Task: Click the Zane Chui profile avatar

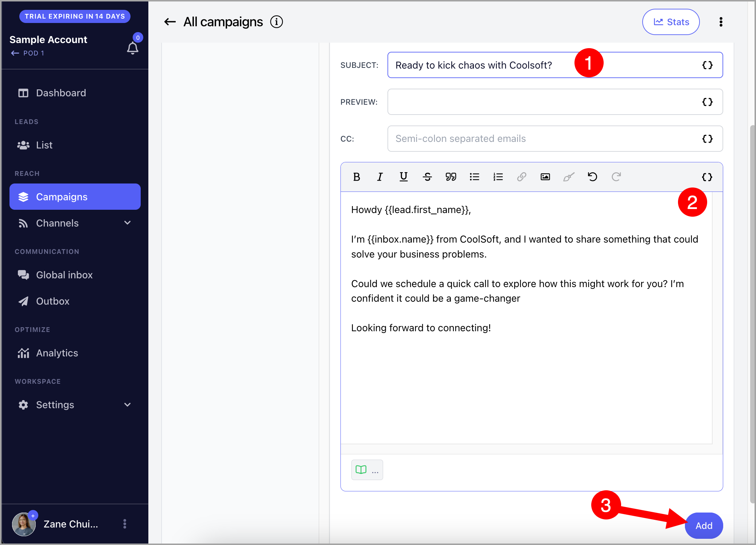Action: tap(24, 524)
